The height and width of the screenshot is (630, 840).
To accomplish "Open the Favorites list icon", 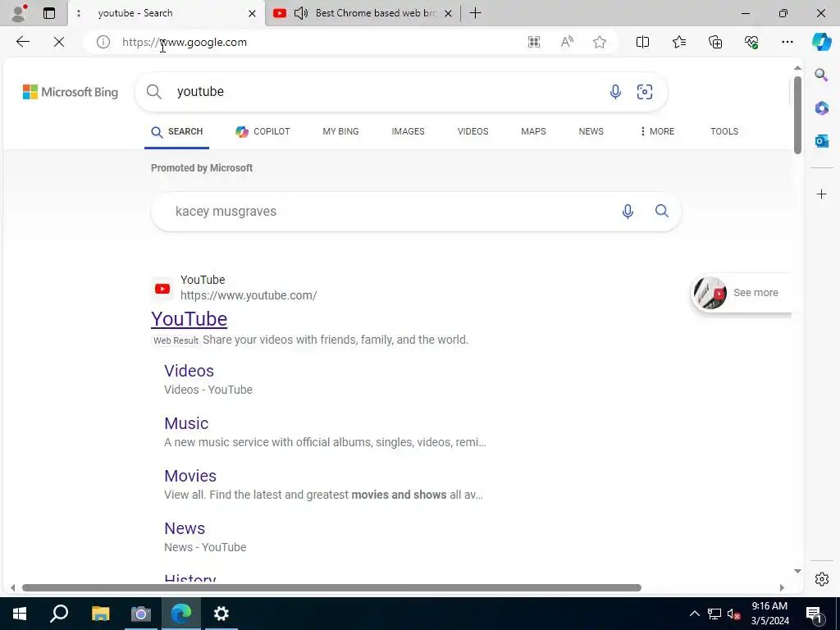I will [678, 42].
